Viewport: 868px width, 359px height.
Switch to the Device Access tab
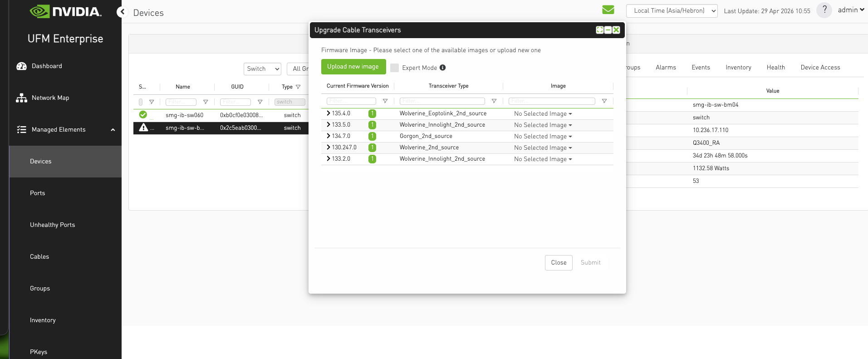[x=820, y=68]
